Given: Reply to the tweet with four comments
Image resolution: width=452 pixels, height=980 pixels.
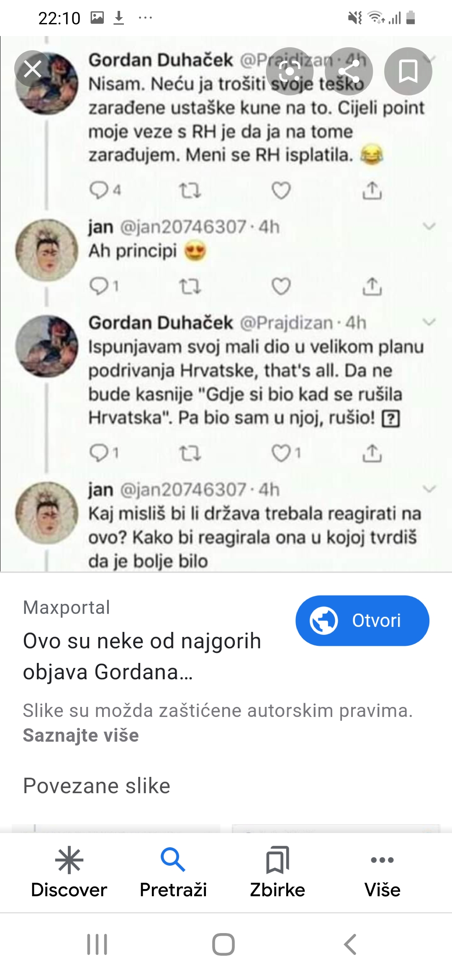Looking at the screenshot, I should pos(100,191).
